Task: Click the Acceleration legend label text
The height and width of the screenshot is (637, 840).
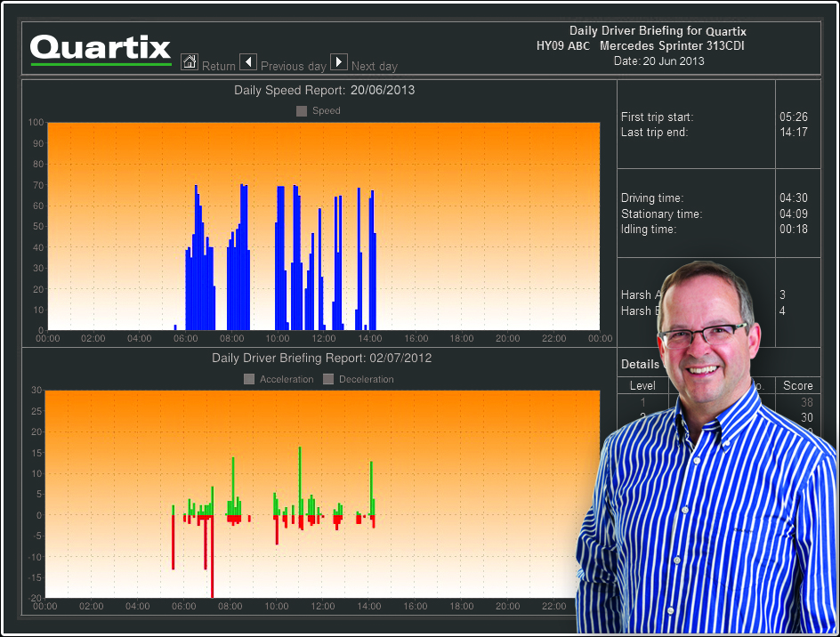Action: click(x=287, y=379)
